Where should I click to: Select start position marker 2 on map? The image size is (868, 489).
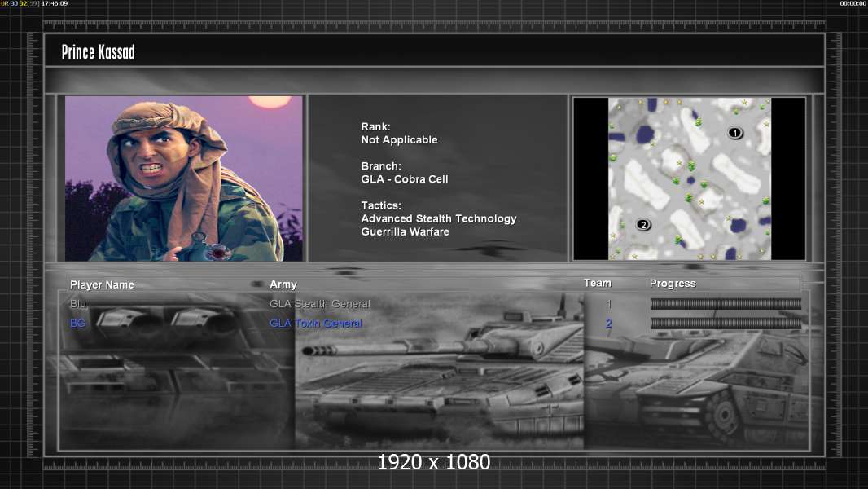[x=642, y=225]
